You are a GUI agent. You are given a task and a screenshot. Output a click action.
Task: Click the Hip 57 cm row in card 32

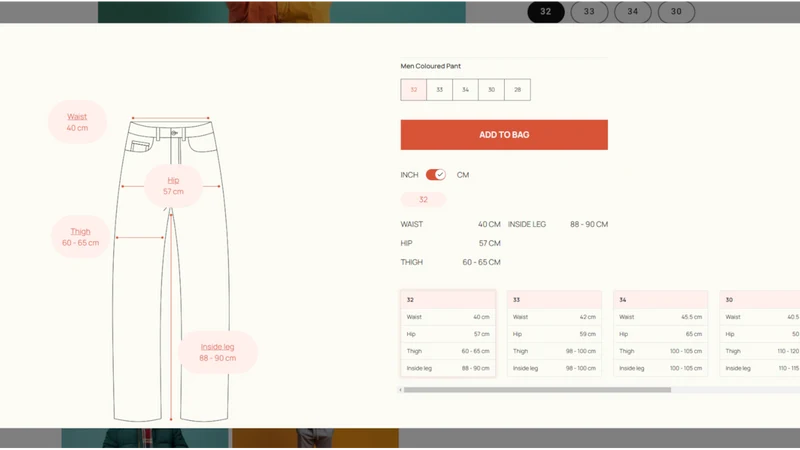coord(448,334)
